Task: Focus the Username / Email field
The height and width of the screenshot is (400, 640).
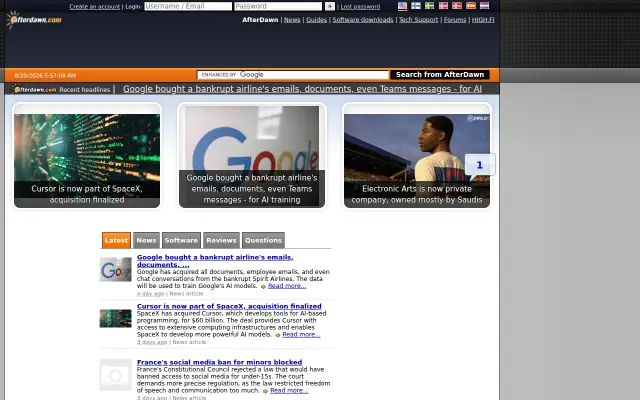Action: (x=188, y=6)
